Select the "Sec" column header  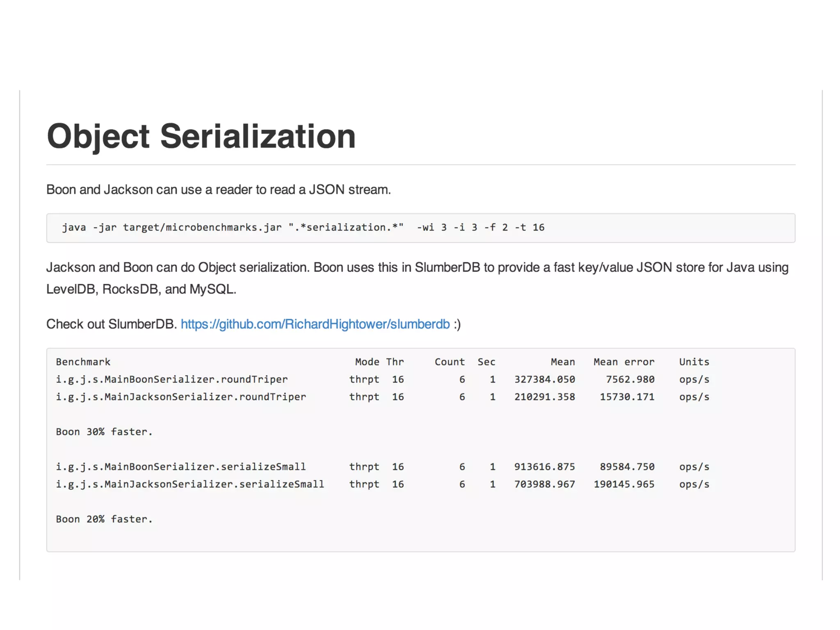(x=486, y=362)
